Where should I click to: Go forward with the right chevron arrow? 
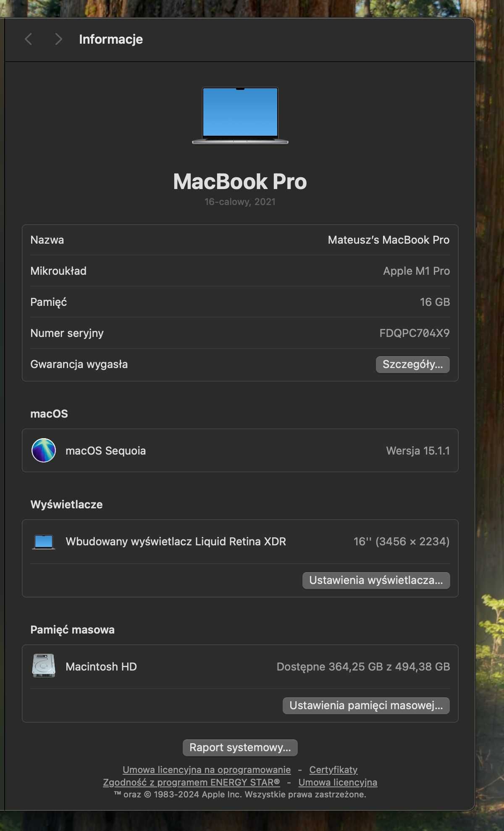[x=58, y=39]
